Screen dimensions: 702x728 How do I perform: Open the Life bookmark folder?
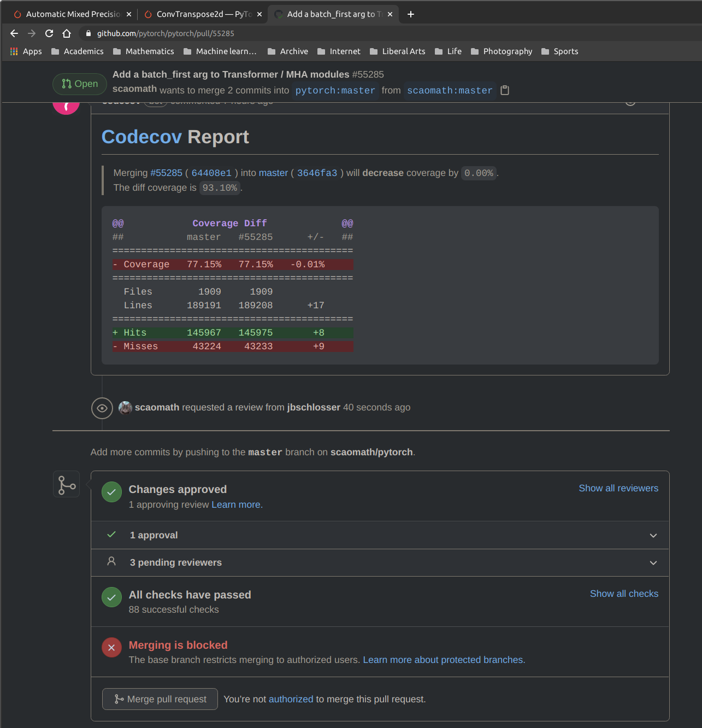coord(448,51)
